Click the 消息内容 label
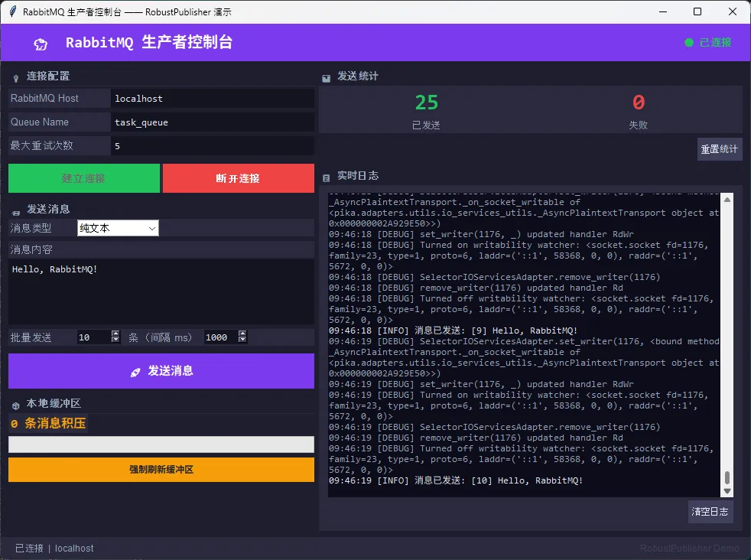This screenshot has width=751, height=560. (x=31, y=249)
